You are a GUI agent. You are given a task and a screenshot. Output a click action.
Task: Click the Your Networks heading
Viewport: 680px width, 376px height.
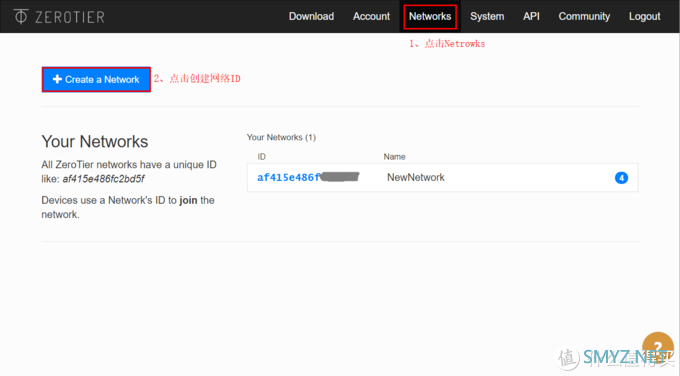pos(95,142)
